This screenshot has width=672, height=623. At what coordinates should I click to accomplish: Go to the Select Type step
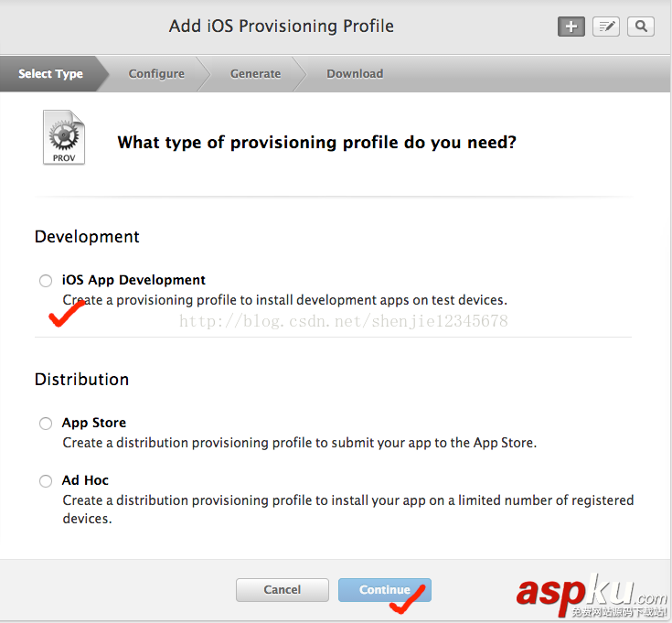(x=51, y=74)
